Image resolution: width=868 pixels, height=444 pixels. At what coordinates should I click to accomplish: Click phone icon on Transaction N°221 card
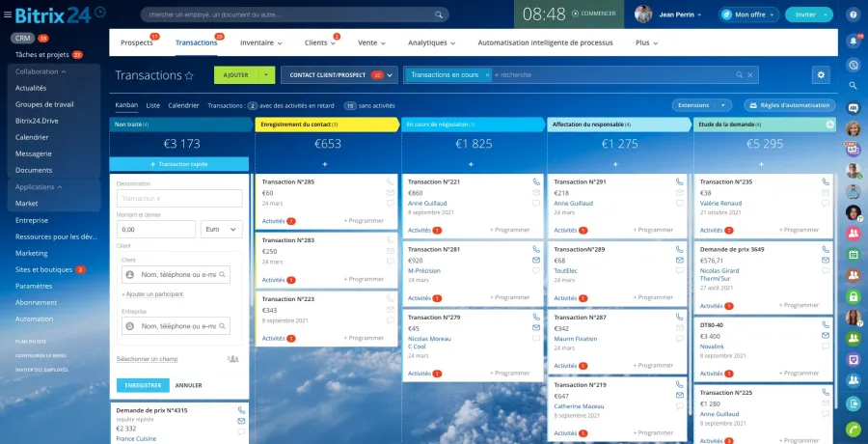click(536, 181)
